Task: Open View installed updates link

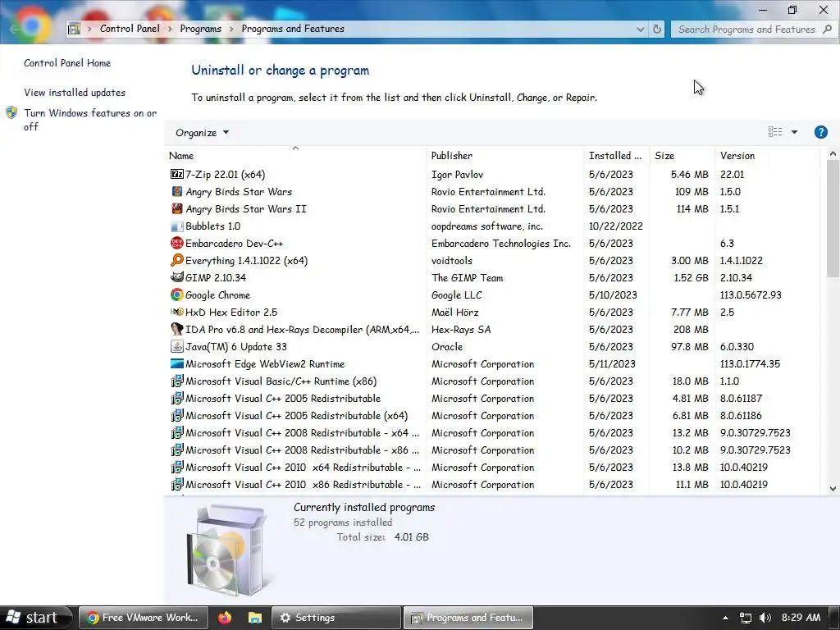Action: pos(75,92)
